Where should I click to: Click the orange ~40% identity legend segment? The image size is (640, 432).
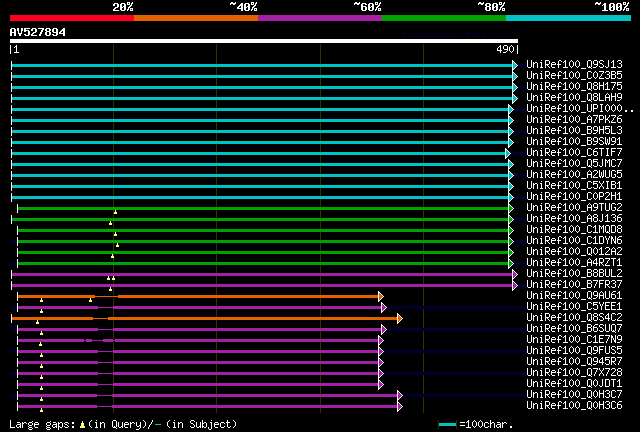click(x=196, y=18)
